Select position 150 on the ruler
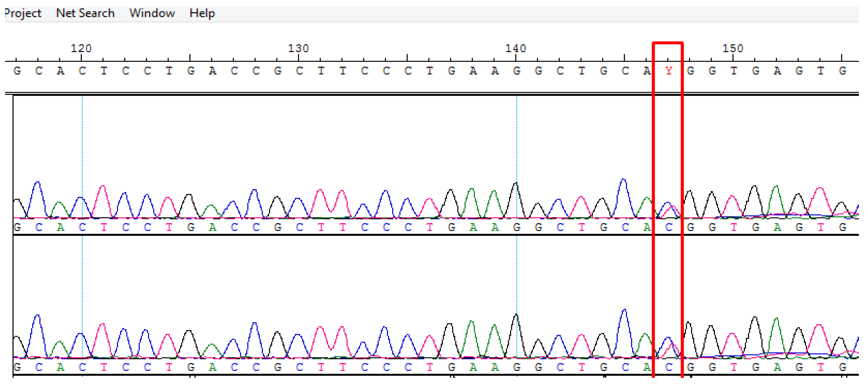Viewport: 868px width, 386px height. click(x=733, y=48)
